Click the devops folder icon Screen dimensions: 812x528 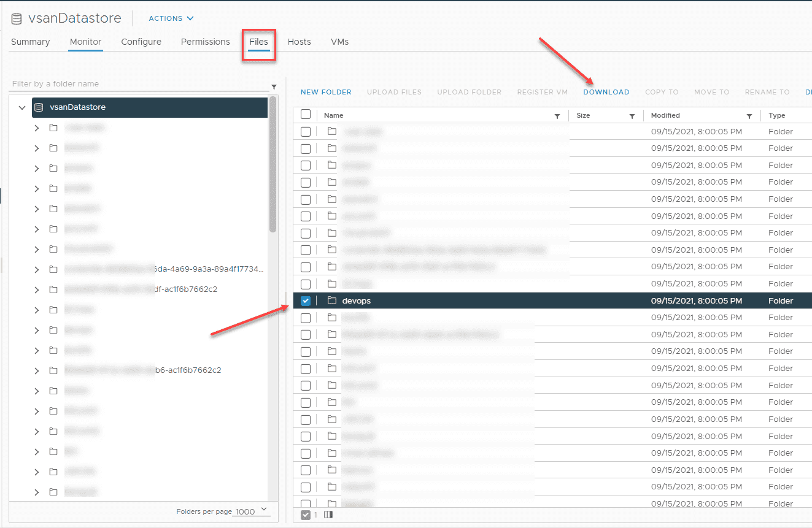pos(332,300)
